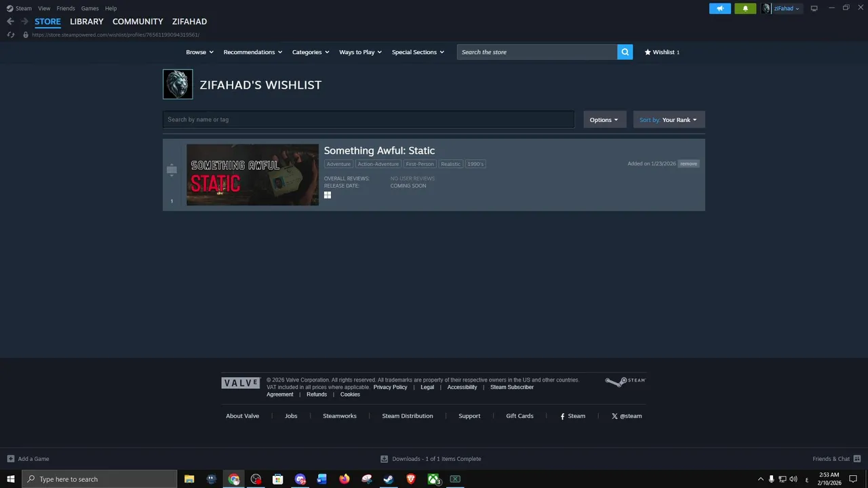Click the 1990's tag
Image resolution: width=868 pixels, height=488 pixels.
point(475,164)
